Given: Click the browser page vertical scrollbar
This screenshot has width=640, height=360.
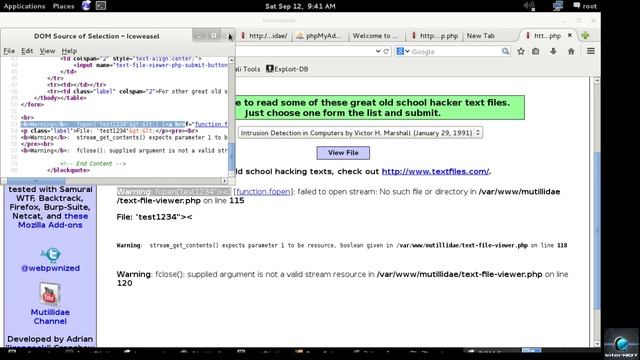Looking at the screenshot, I should coord(596,230).
